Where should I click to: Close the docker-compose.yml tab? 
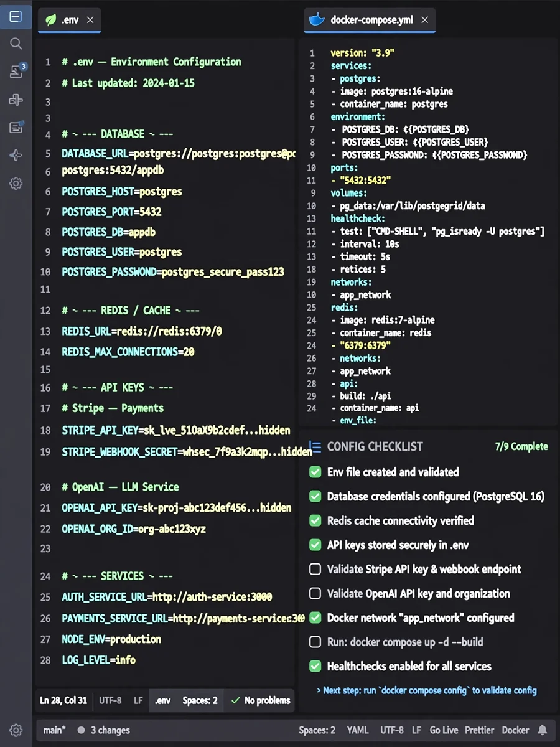(425, 20)
